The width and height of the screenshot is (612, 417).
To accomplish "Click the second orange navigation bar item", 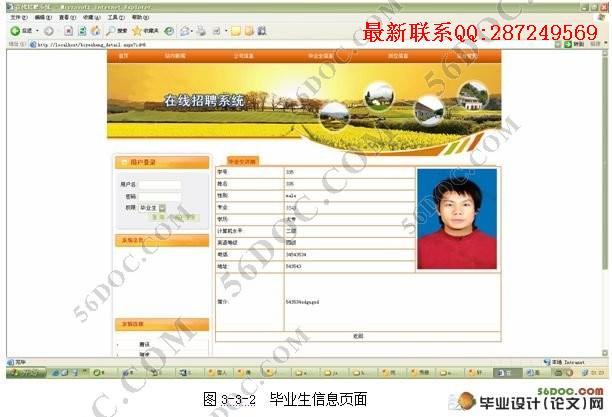I will coord(175,56).
